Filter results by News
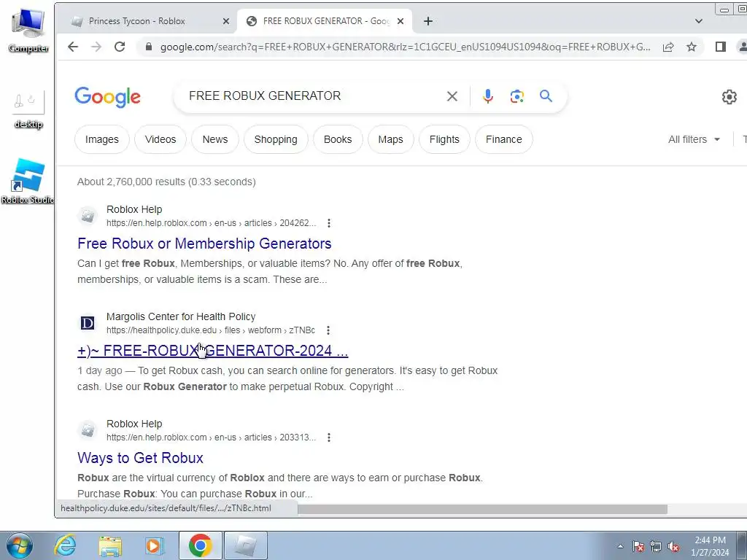747x560 pixels. 215,139
